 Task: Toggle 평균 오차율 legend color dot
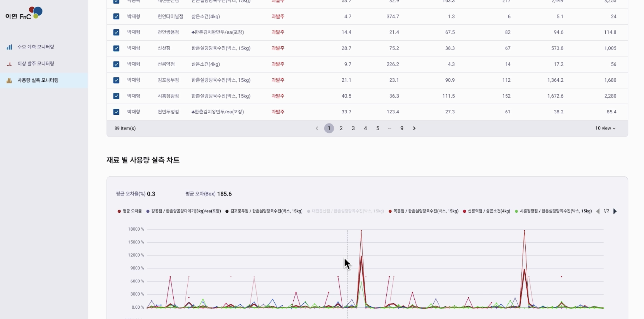119,211
